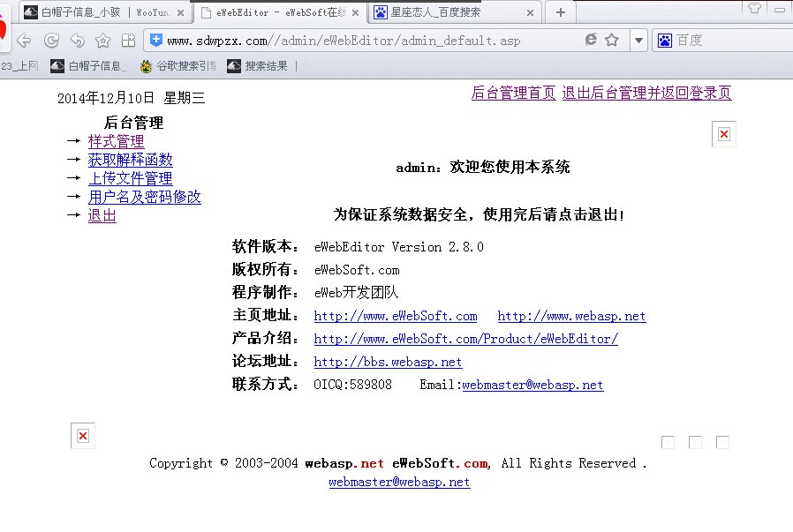
Task: Click the Baidu paw search engine icon
Action: point(665,41)
